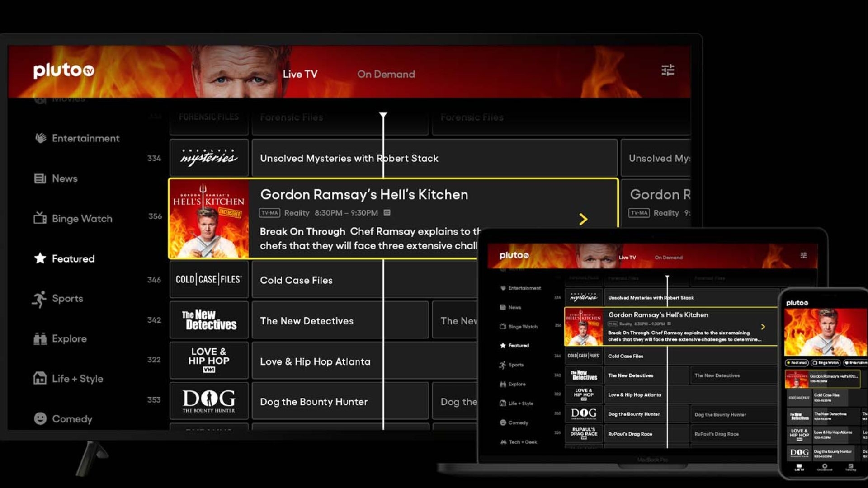Image resolution: width=868 pixels, height=488 pixels.
Task: Toggle closed captions on Hell's Kitchen listing
Action: point(387,213)
